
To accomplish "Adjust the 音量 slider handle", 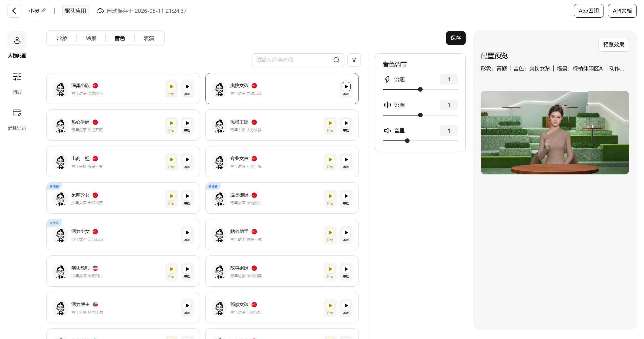I will 407,141.
